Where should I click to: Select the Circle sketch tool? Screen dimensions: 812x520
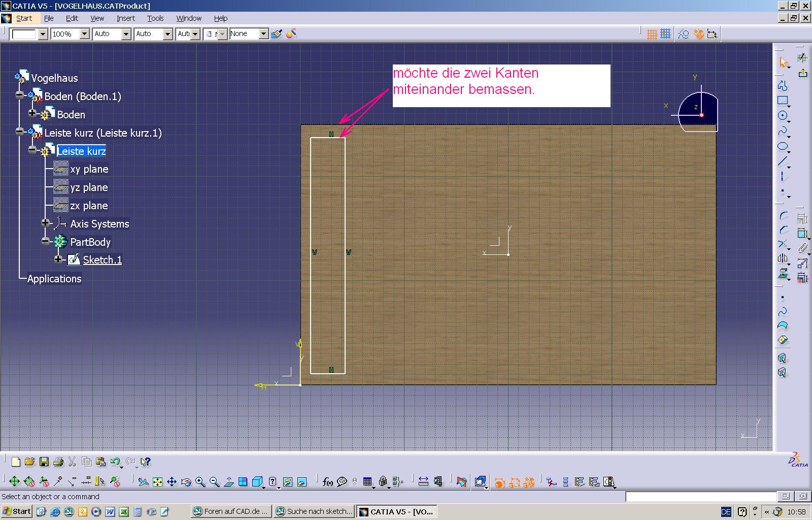point(783,116)
